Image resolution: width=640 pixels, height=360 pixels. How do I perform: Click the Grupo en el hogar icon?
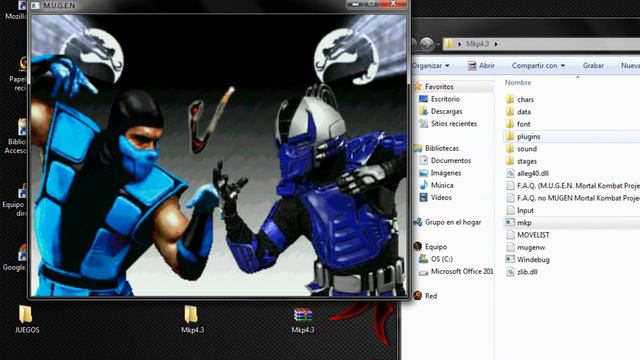(x=417, y=222)
